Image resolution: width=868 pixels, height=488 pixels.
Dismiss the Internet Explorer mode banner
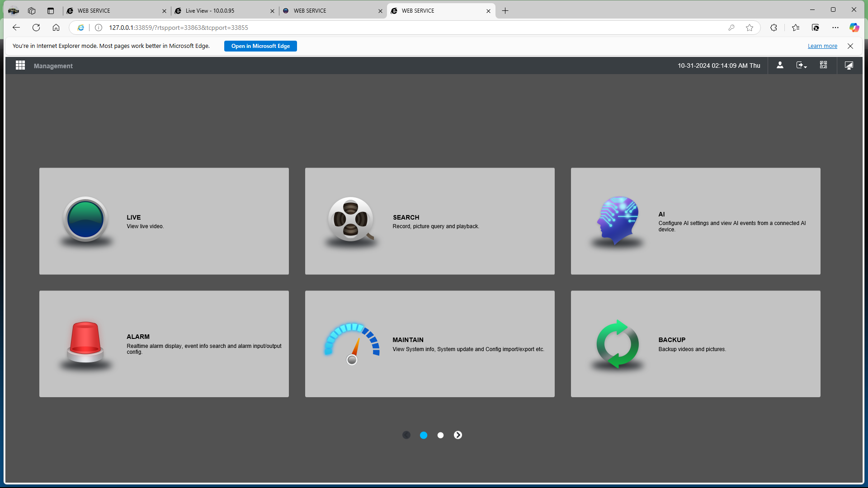click(x=850, y=46)
